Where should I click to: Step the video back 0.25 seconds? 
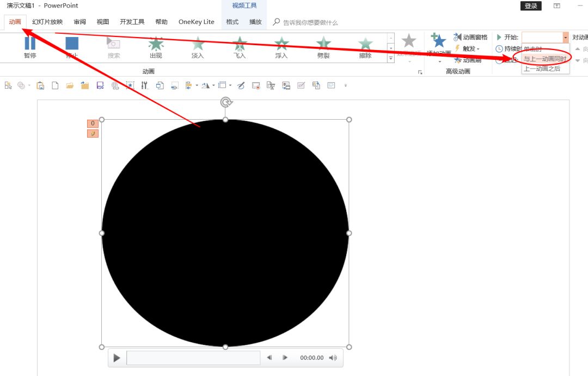pos(269,357)
